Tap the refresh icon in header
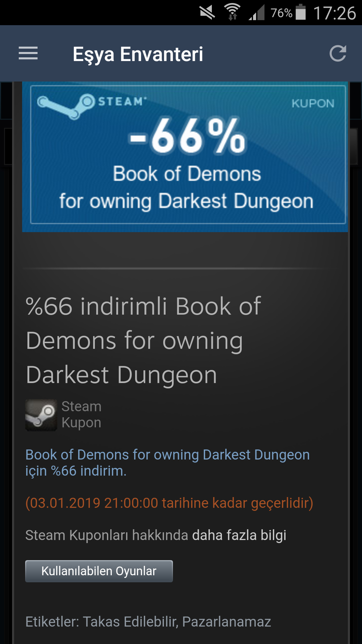The height and width of the screenshot is (644, 362). tap(338, 53)
